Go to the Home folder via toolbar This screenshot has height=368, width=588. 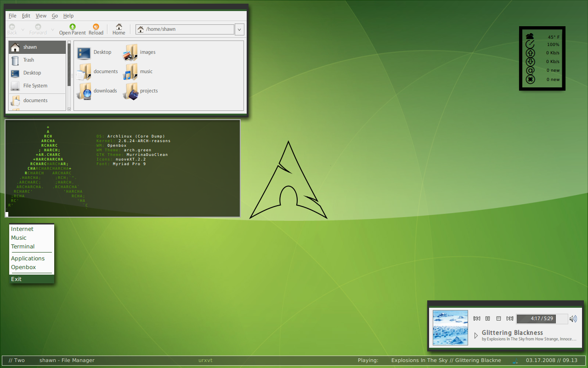pyautogui.click(x=119, y=29)
